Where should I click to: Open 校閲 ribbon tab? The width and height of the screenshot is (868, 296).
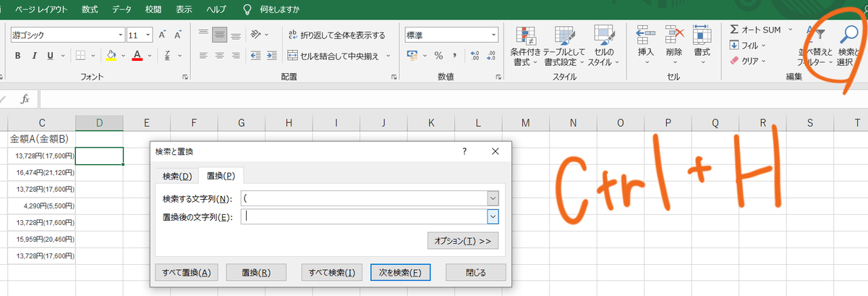[153, 9]
